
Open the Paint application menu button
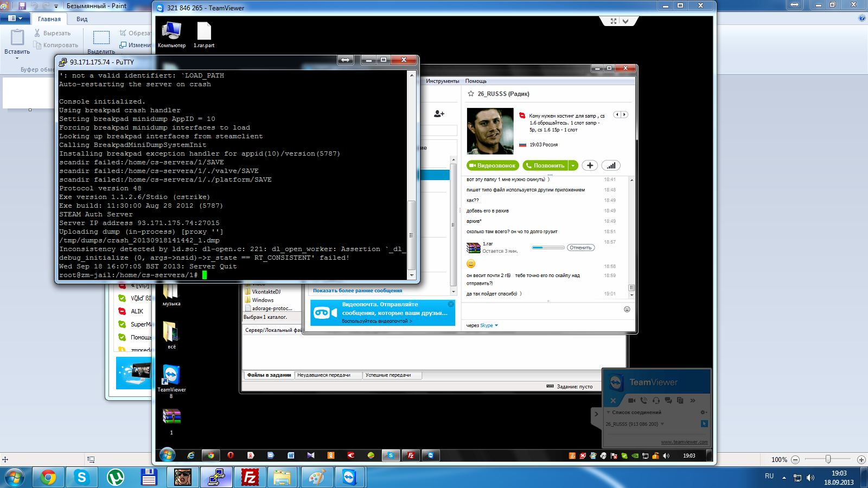(x=15, y=18)
